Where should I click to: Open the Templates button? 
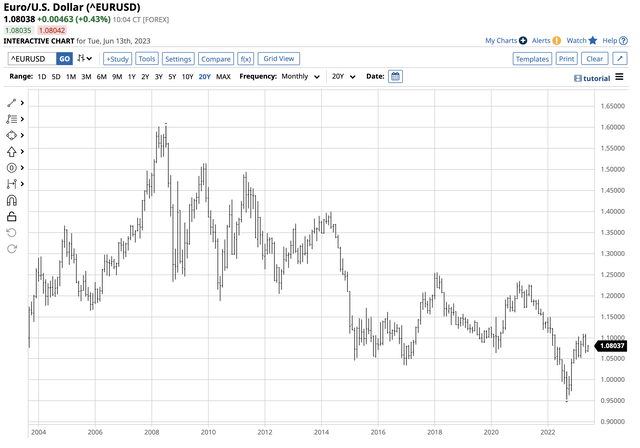[x=532, y=59]
